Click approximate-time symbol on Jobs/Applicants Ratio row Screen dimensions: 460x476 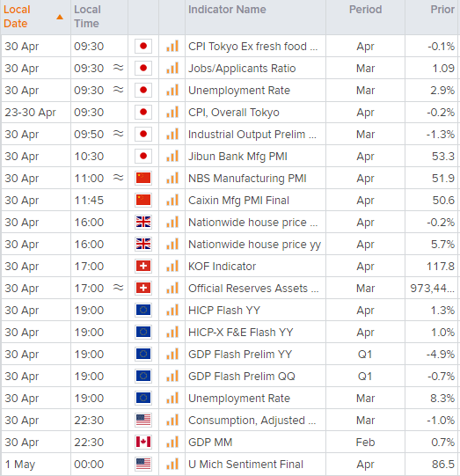coord(119,68)
